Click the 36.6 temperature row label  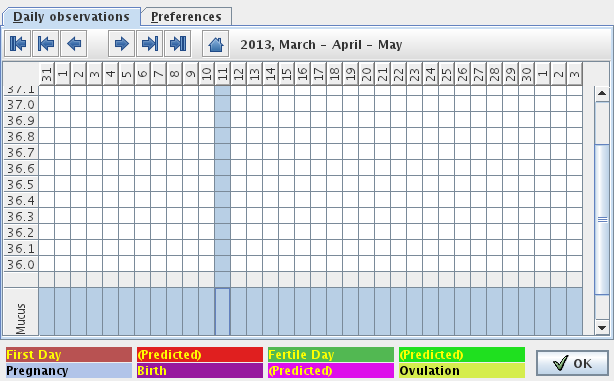click(21, 168)
